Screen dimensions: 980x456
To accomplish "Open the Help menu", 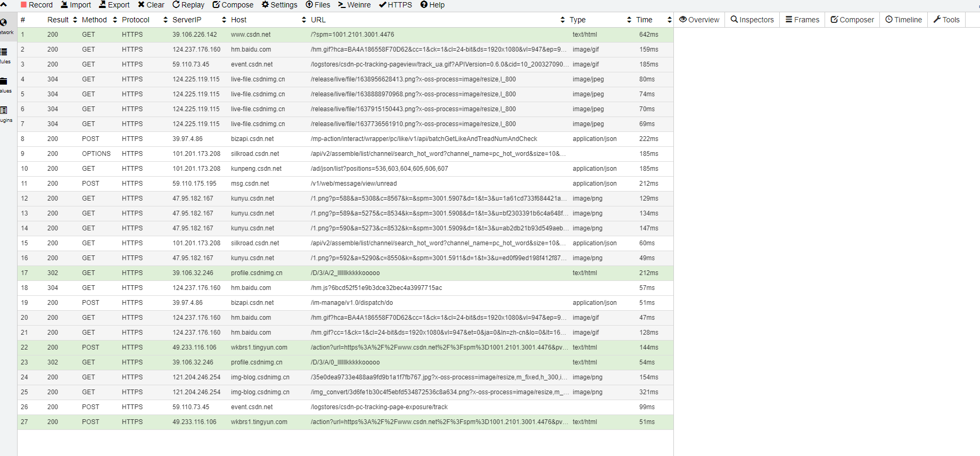I will point(432,5).
